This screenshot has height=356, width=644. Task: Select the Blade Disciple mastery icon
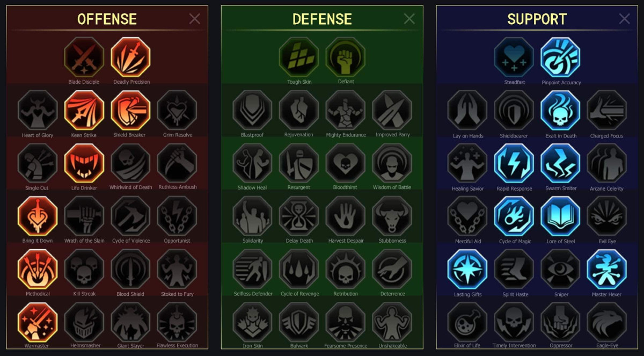[84, 57]
